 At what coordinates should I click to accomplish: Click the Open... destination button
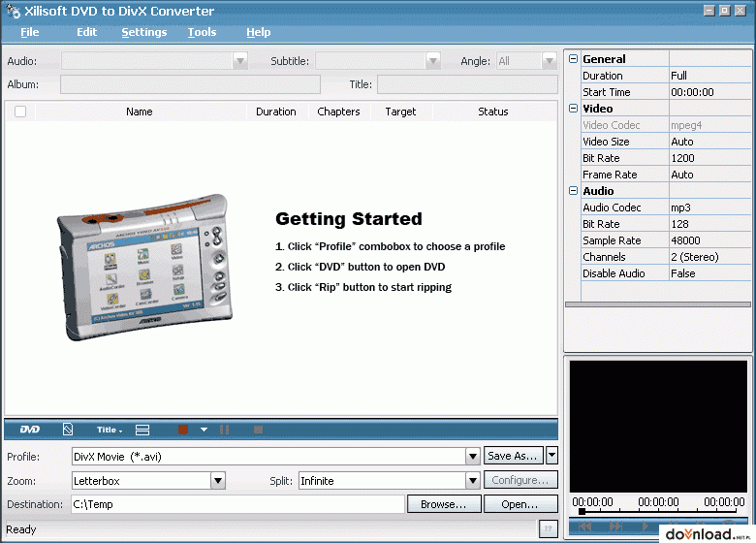(520, 504)
